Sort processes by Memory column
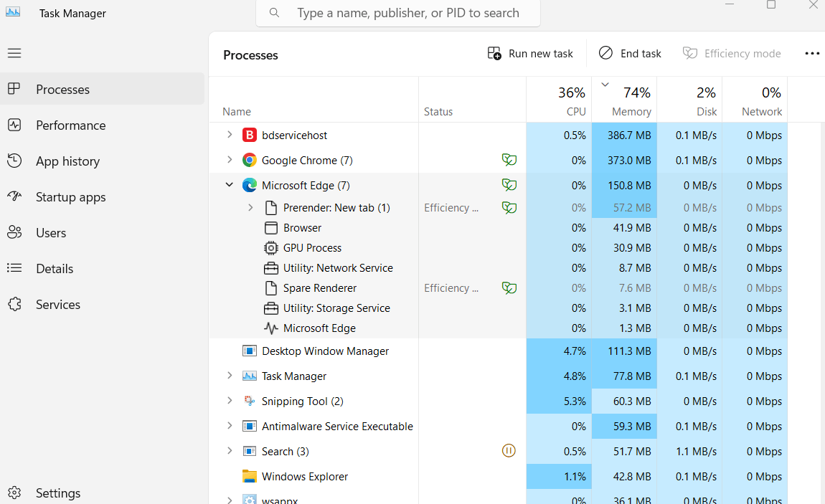Image resolution: width=825 pixels, height=504 pixels. [624, 100]
